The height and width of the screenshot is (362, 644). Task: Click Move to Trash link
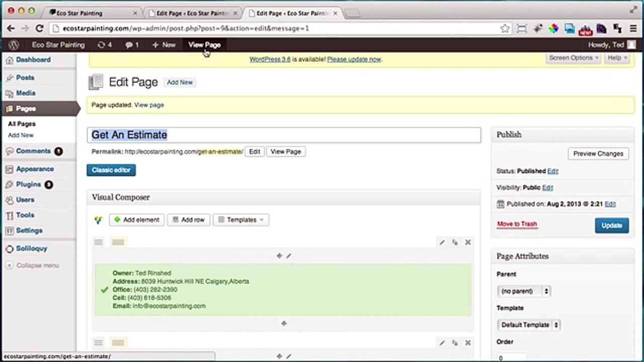[517, 224]
